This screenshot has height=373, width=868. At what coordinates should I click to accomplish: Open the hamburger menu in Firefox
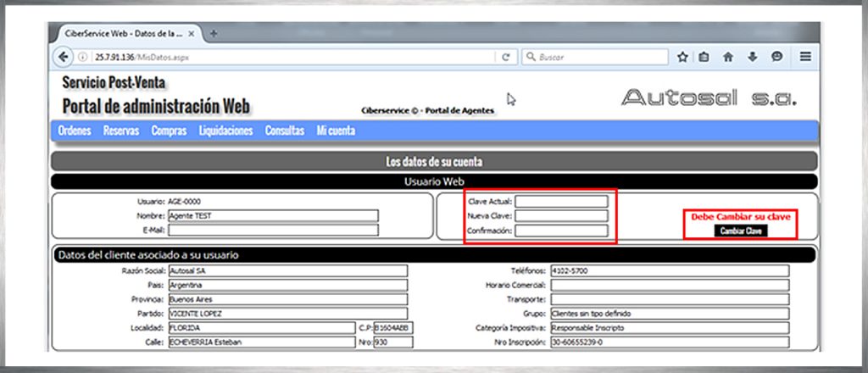tap(805, 57)
